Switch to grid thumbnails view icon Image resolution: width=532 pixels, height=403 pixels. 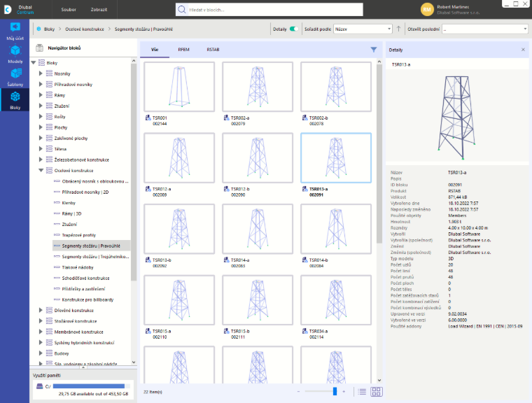(x=377, y=392)
